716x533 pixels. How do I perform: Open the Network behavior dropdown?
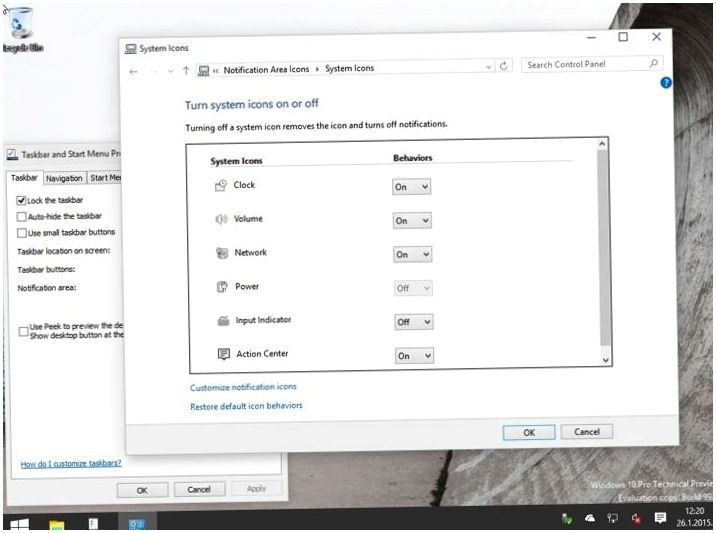(x=413, y=254)
